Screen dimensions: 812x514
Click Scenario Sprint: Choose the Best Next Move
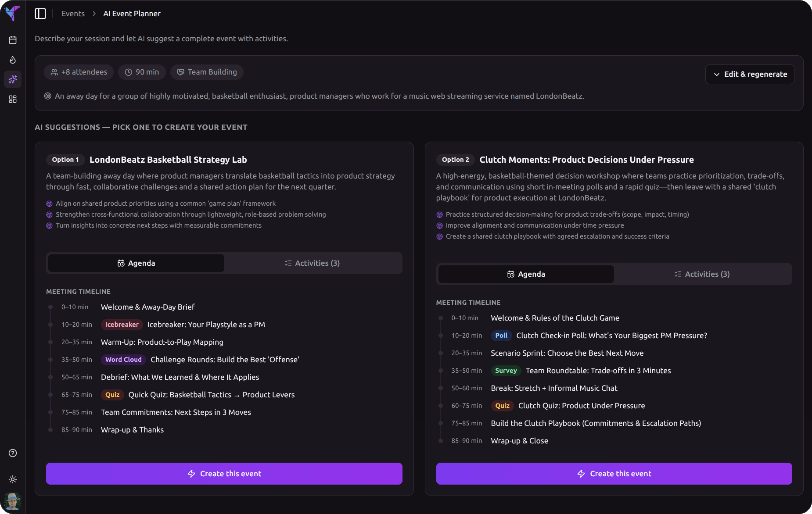tap(567, 353)
